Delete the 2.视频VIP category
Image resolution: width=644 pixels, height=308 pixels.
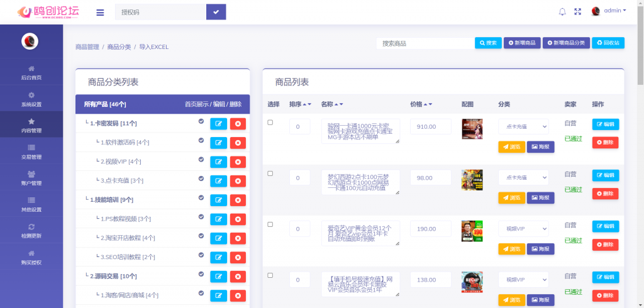click(x=238, y=162)
